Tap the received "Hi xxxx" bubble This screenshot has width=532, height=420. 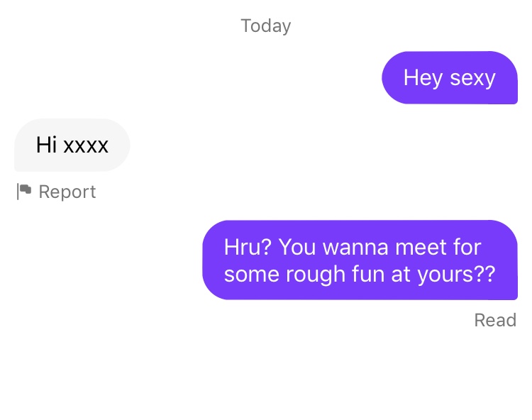[x=72, y=145]
